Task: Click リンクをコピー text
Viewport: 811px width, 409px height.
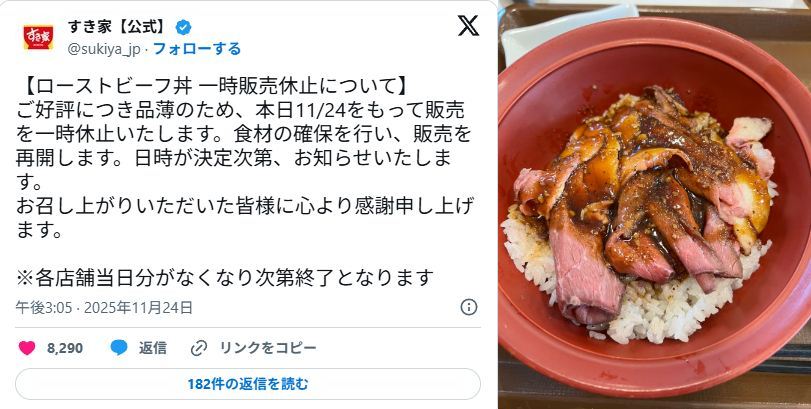Action: click(x=268, y=348)
